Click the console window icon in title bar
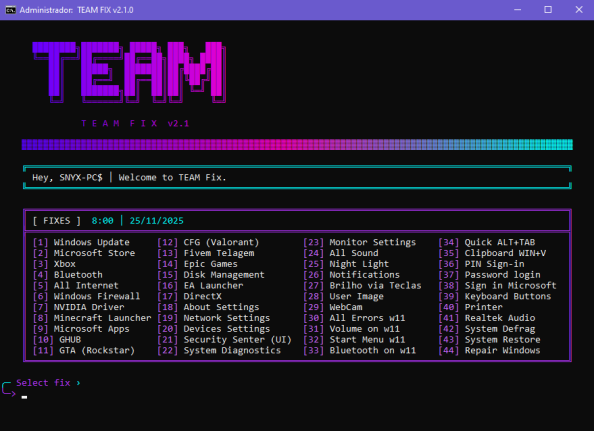 coord(10,10)
